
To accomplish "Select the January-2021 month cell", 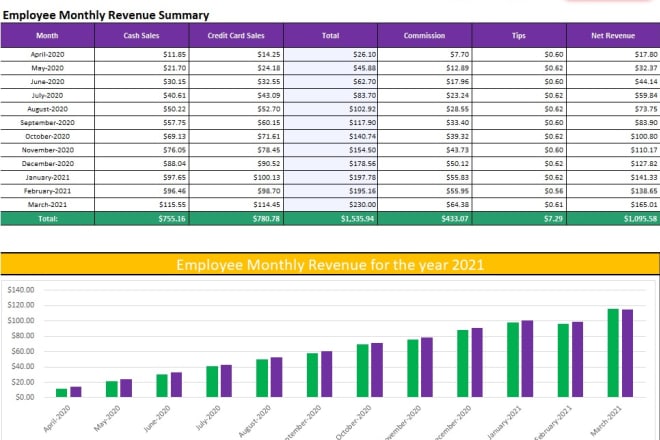I will (47, 177).
